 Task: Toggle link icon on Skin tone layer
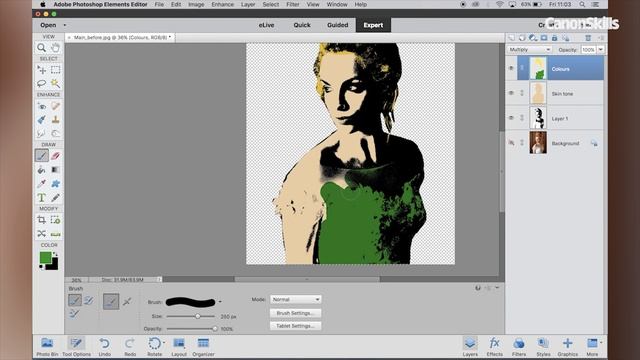point(522,93)
